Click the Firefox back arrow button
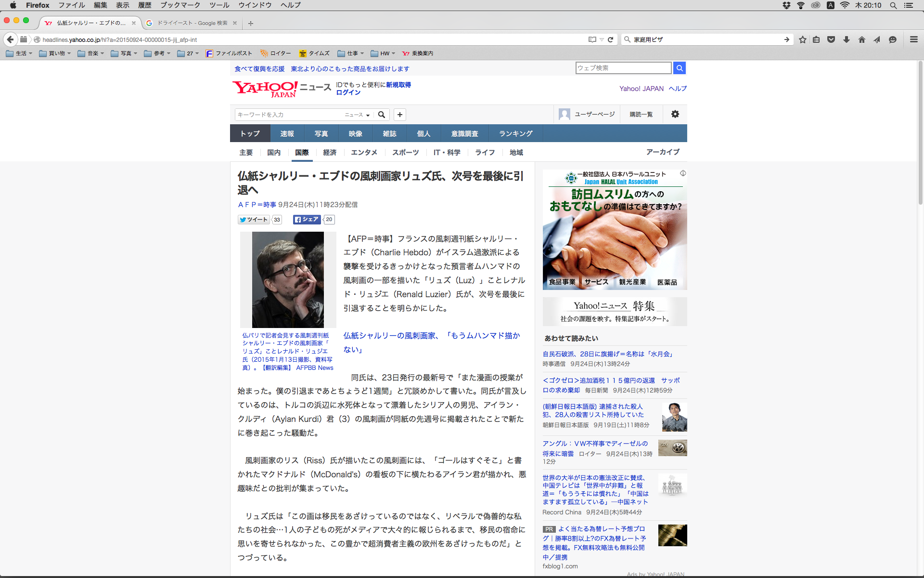 (x=10, y=39)
